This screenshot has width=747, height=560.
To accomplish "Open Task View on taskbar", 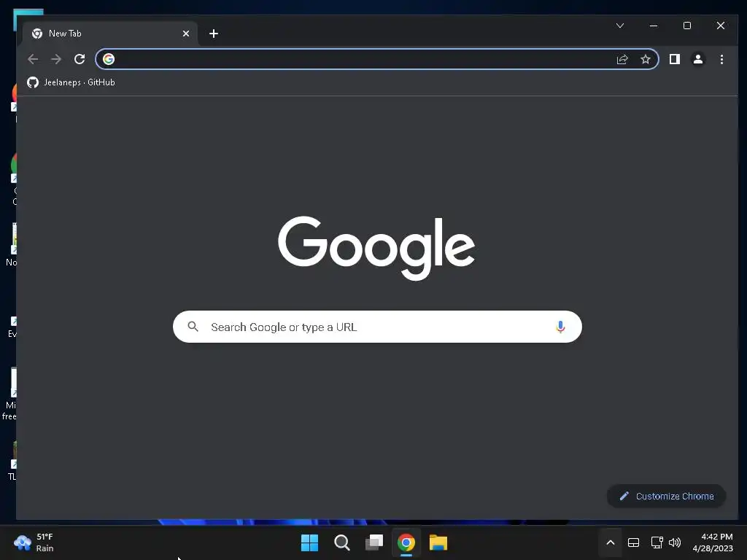I will tap(374, 542).
